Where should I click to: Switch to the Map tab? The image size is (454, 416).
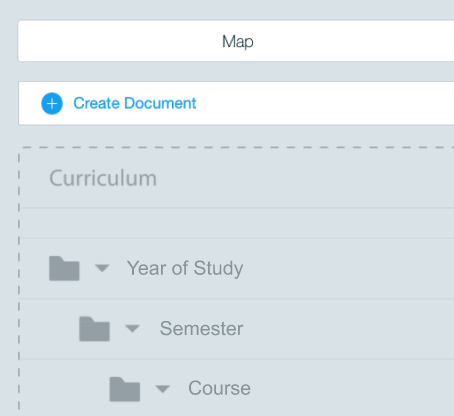pos(236,41)
